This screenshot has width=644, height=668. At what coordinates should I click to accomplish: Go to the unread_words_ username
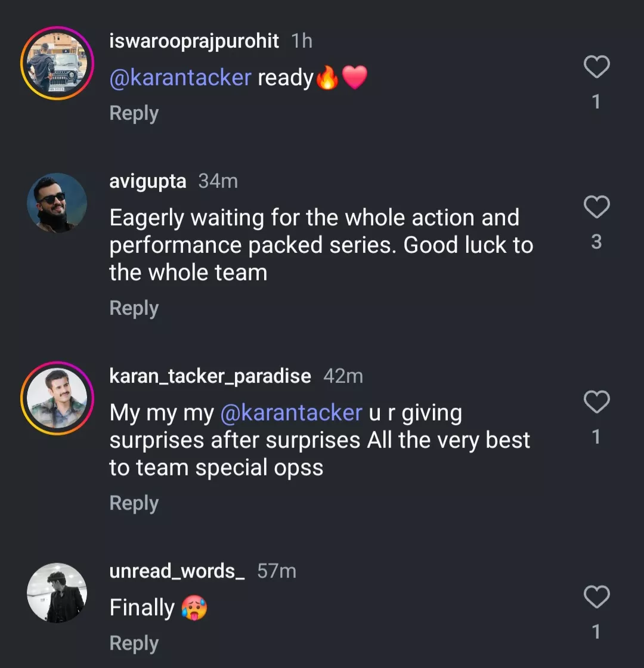pyautogui.click(x=177, y=571)
